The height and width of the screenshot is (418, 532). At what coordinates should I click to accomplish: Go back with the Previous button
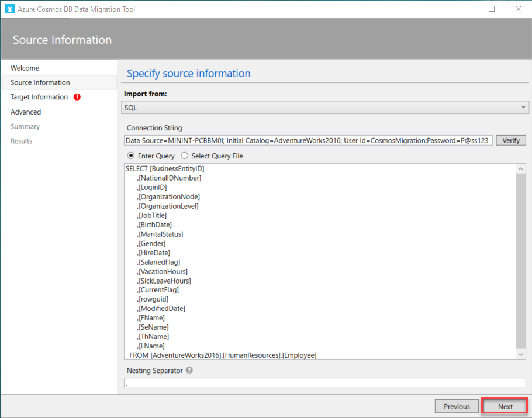tap(457, 406)
